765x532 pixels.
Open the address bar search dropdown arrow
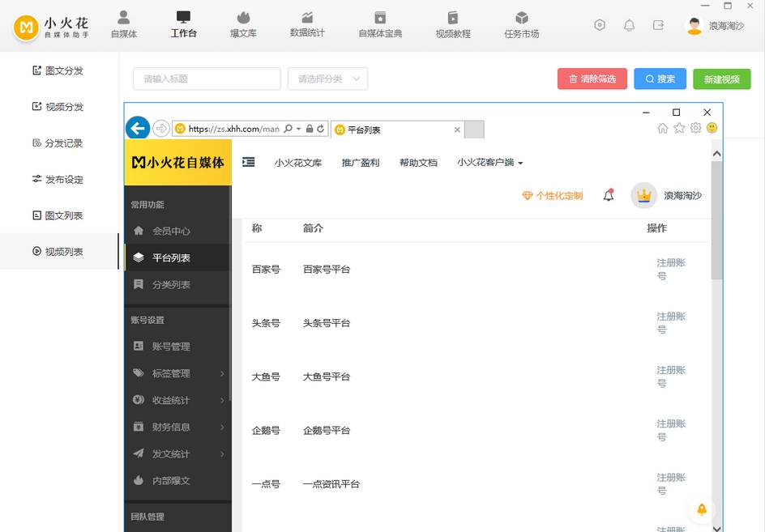pos(298,129)
